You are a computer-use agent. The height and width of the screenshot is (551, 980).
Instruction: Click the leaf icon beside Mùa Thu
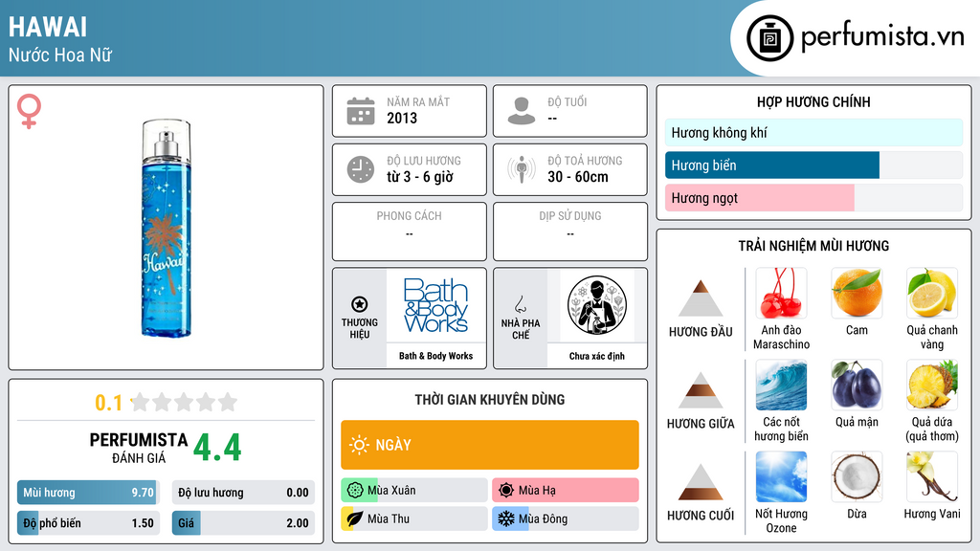click(355, 518)
